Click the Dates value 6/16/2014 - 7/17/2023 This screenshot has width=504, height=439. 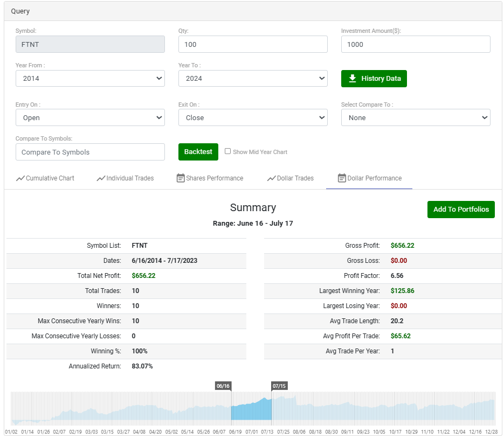164,261
